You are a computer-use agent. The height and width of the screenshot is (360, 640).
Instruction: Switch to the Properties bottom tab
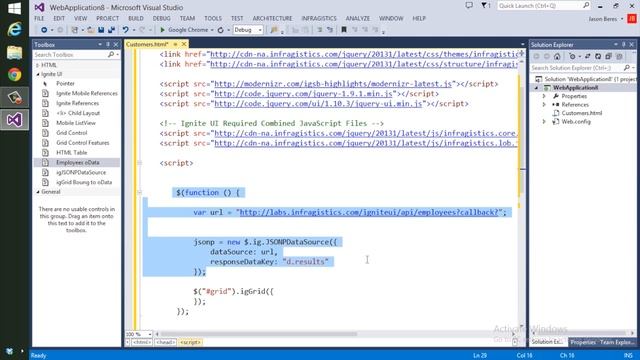tap(583, 342)
